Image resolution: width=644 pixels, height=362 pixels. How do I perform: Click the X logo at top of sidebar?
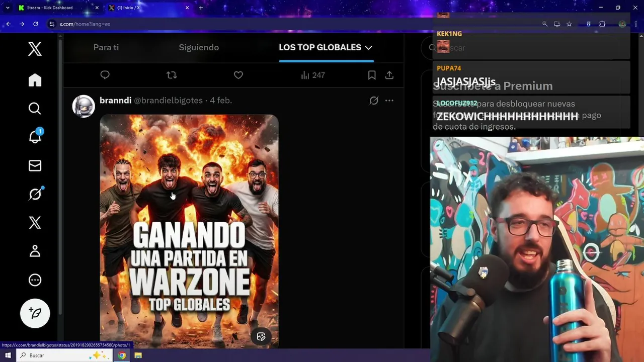(35, 49)
